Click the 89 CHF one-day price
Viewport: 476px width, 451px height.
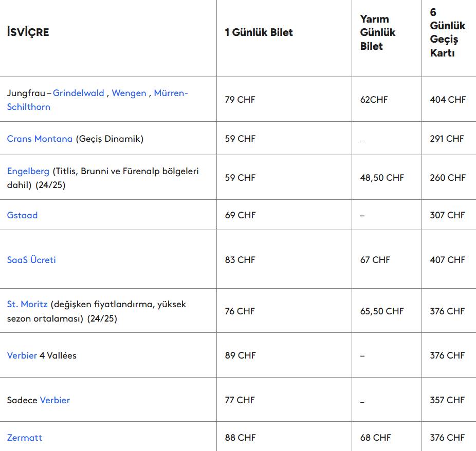[x=240, y=355]
